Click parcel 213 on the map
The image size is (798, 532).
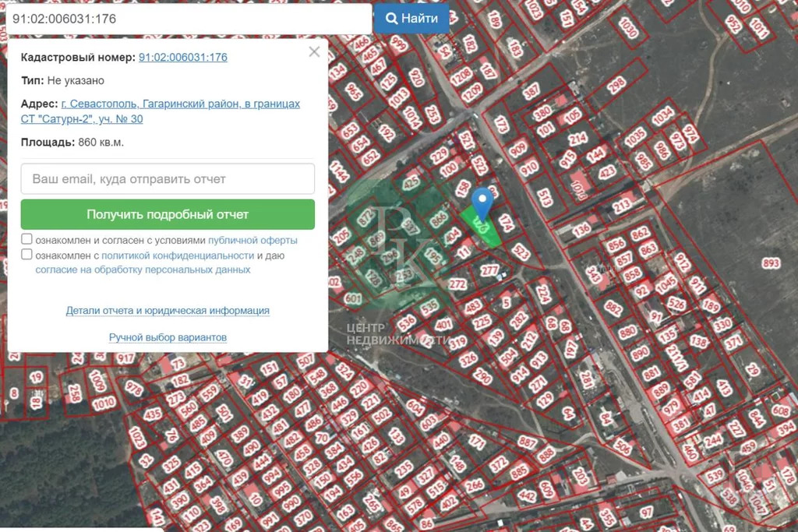pyautogui.click(x=622, y=206)
